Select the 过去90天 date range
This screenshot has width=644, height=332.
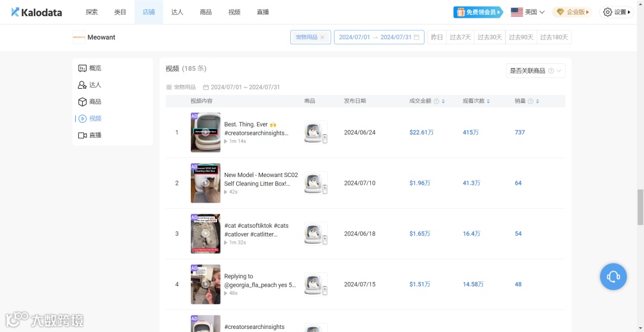[521, 38]
